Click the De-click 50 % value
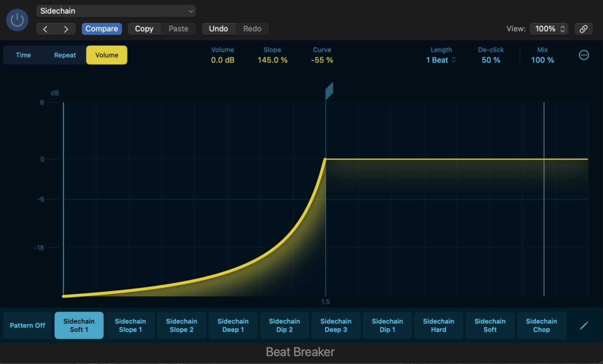The width and height of the screenshot is (603, 364). pos(491,60)
